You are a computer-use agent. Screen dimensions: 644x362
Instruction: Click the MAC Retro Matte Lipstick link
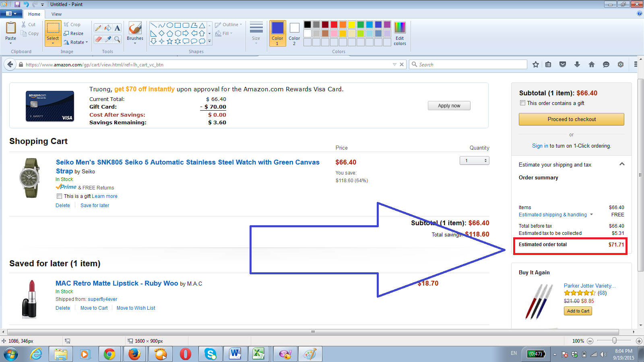[x=117, y=283]
